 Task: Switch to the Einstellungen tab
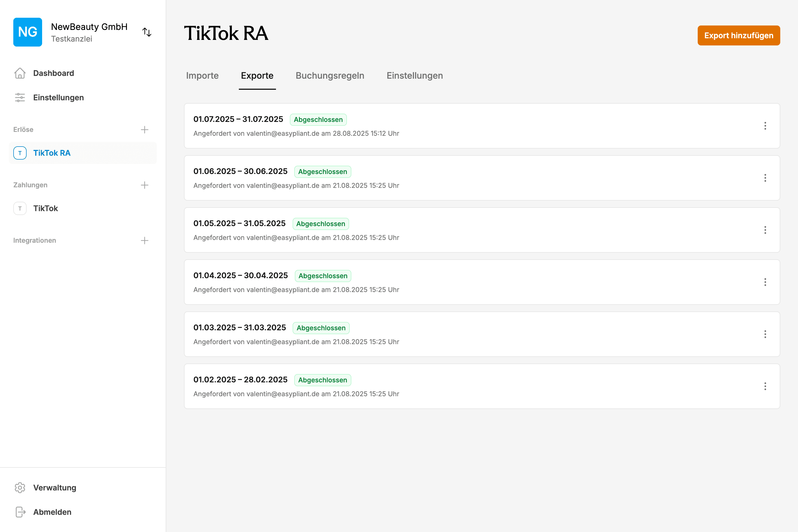tap(415, 76)
